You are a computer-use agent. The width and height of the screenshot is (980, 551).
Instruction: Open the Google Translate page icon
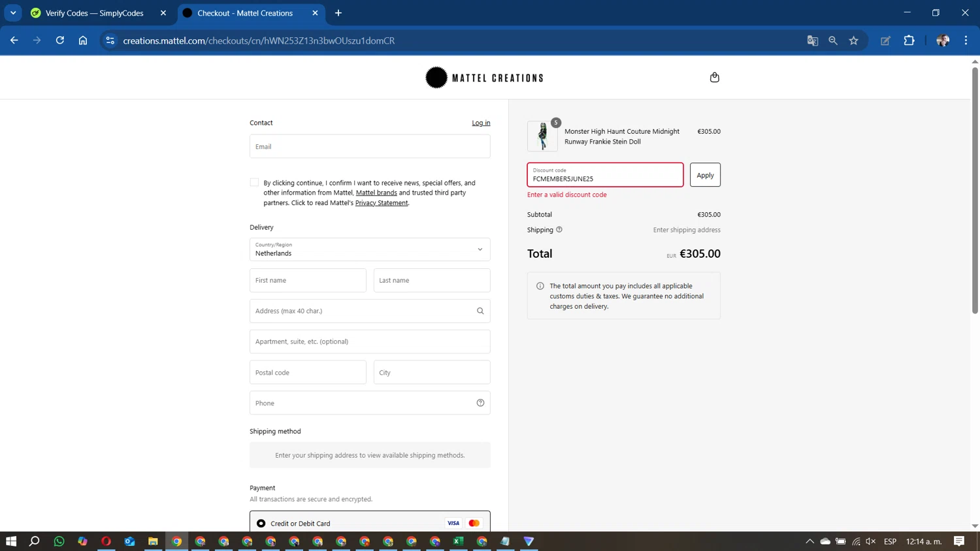click(x=813, y=40)
